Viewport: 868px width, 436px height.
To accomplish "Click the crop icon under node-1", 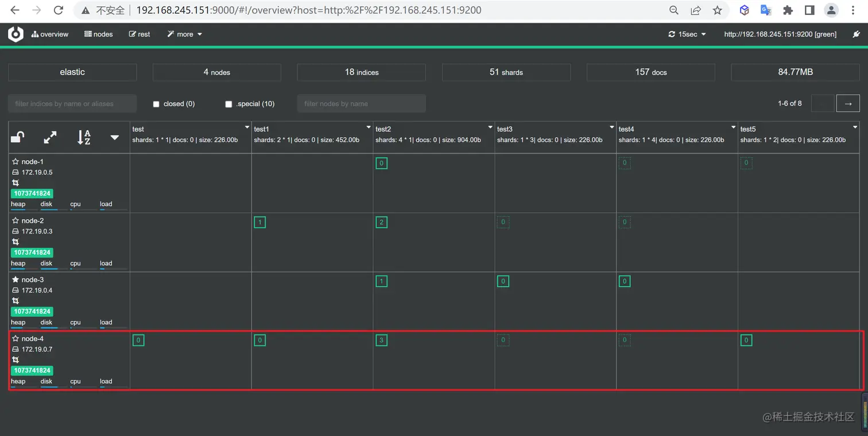I will (x=15, y=183).
